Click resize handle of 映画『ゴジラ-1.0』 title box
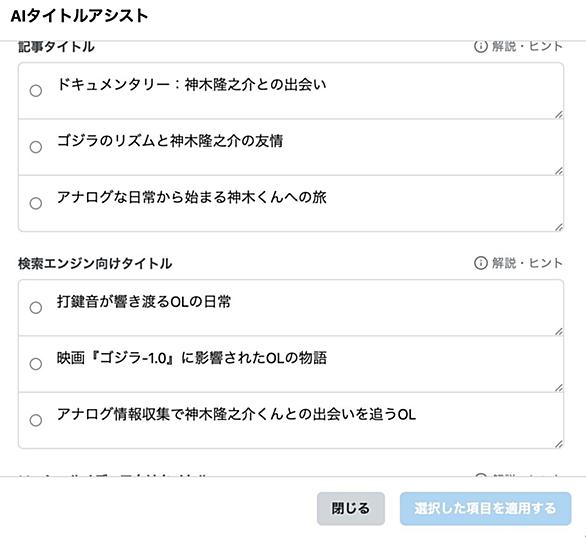Viewport: 586px width, 537px height. 559,388
